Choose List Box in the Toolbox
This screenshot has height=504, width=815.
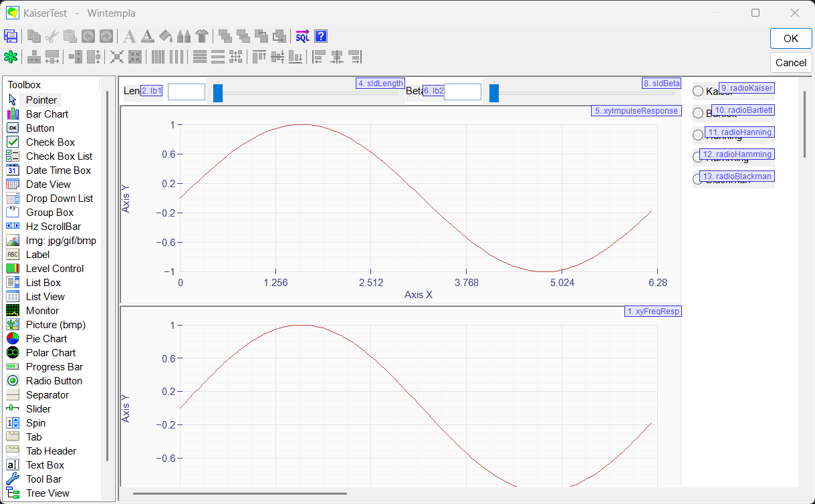click(x=43, y=282)
